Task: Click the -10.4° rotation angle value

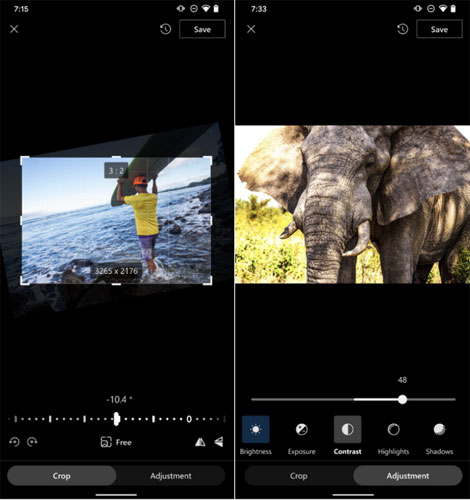Action: (119, 399)
